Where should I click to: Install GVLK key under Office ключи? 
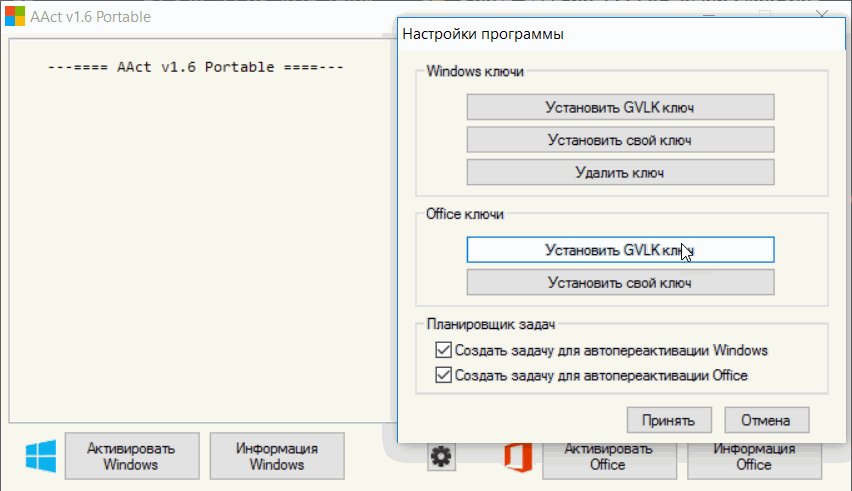tap(620, 250)
